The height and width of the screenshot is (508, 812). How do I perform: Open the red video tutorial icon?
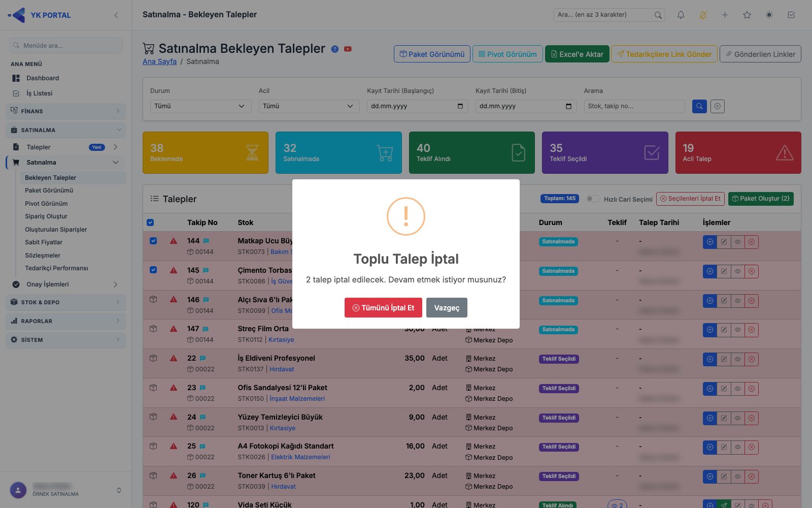[348, 49]
